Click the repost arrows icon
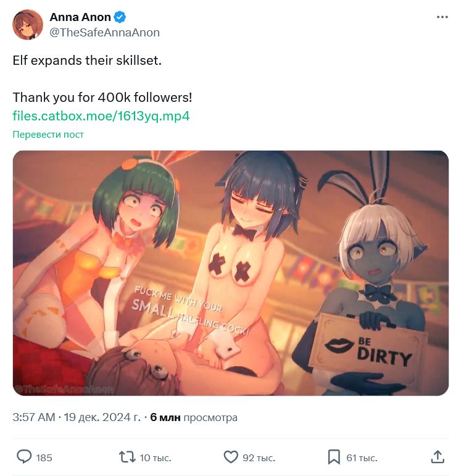 pyautogui.click(x=127, y=457)
